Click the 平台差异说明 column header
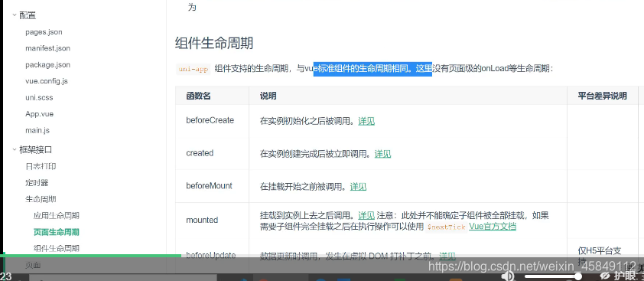Viewport: 644px width, 281px height. point(603,96)
